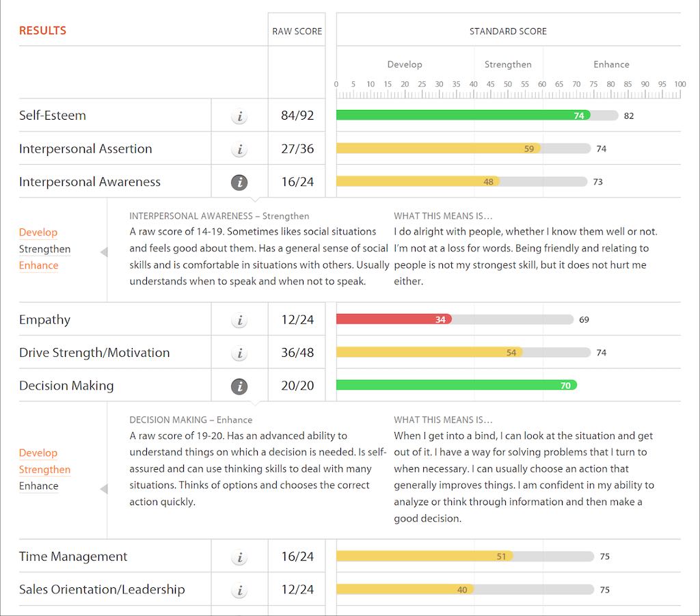Screen dimensions: 700x616
Task: Open the Self-Esteem info icon
Action: coord(239,116)
